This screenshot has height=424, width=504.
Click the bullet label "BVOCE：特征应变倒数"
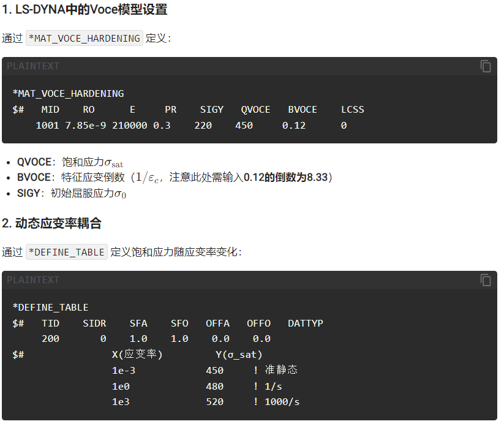(70, 178)
